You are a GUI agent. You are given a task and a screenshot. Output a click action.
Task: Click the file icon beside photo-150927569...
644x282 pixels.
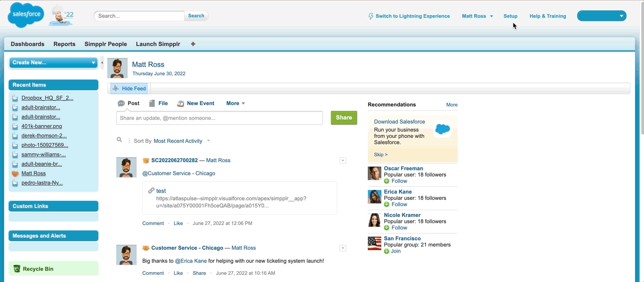point(15,145)
